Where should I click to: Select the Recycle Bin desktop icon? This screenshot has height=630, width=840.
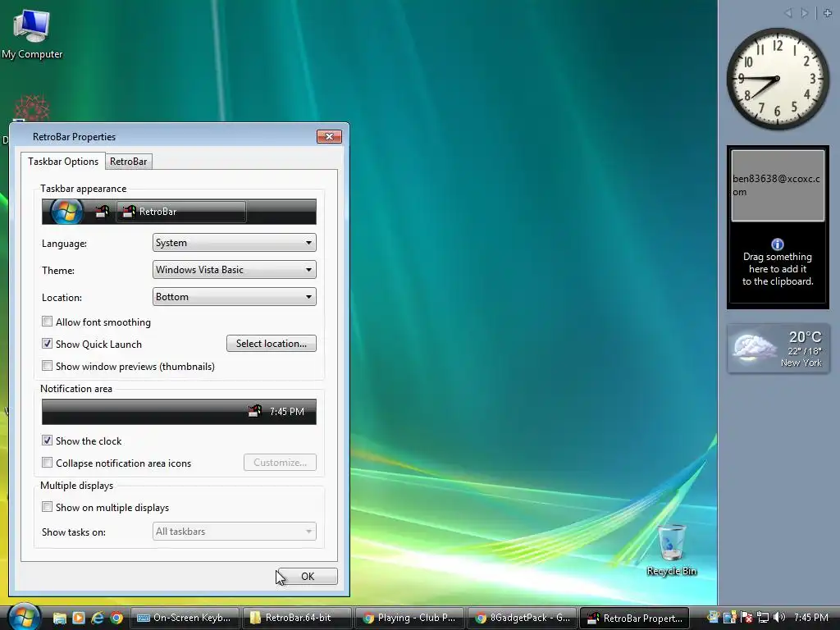[671, 550]
